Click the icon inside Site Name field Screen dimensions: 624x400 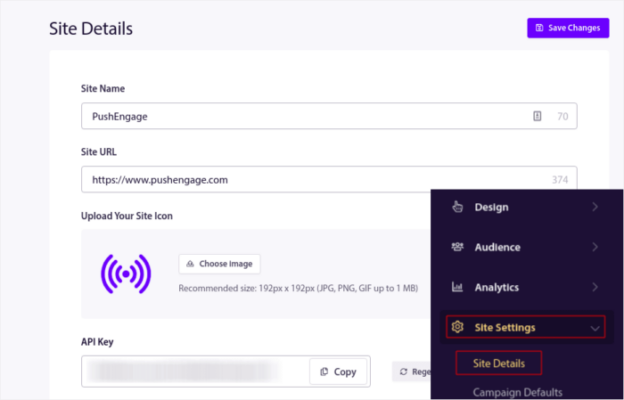click(538, 117)
